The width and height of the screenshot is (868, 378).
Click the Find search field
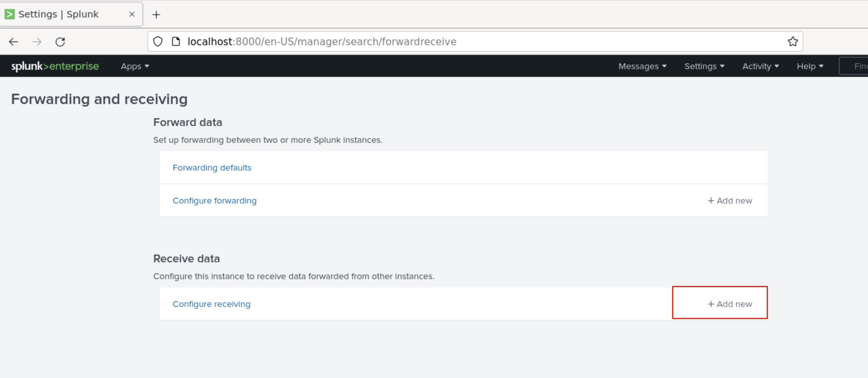853,66
